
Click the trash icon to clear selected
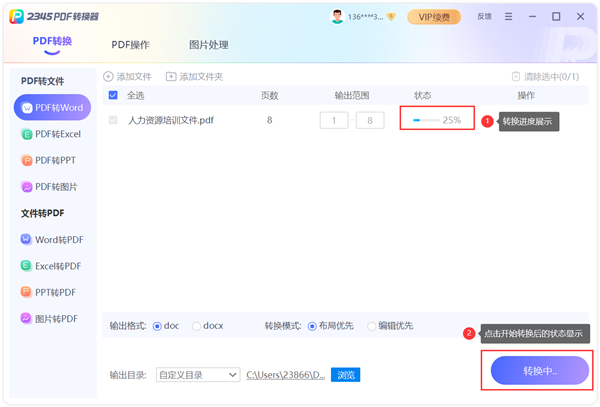(x=516, y=77)
